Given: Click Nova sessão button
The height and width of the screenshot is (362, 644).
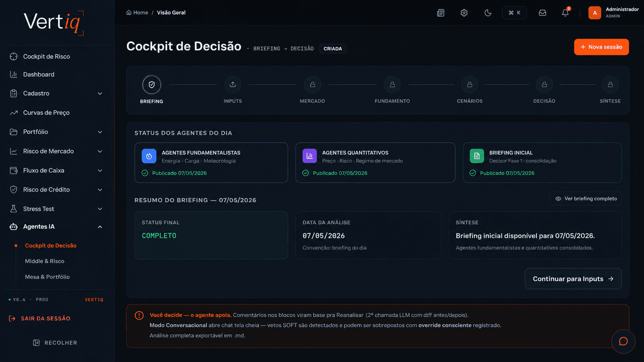Looking at the screenshot, I should click(x=601, y=47).
